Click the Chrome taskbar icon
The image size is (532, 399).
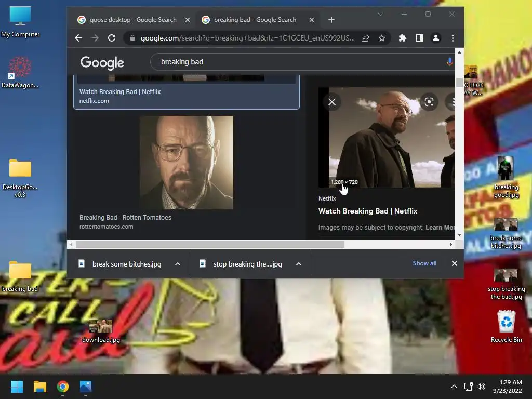point(63,387)
